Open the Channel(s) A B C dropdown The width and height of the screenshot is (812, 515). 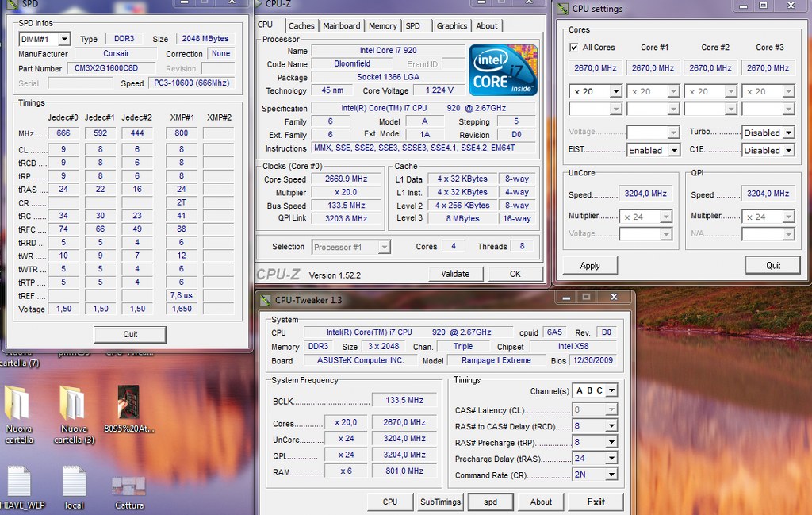coord(611,390)
